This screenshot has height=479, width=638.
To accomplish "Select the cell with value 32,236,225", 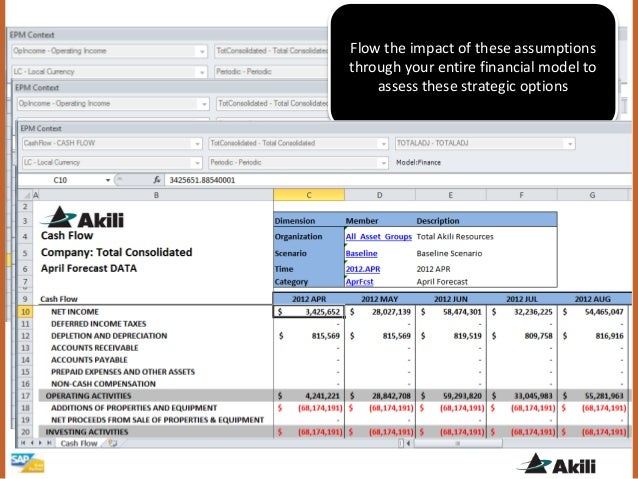I will pos(522,312).
